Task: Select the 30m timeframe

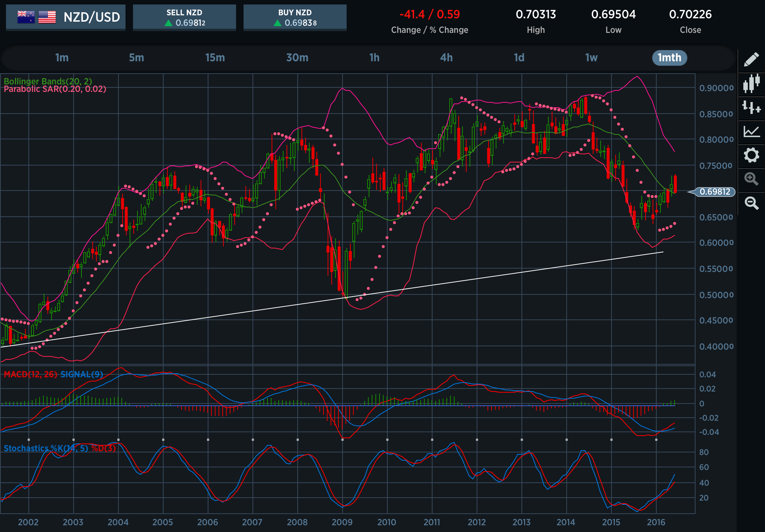Action: 297,58
